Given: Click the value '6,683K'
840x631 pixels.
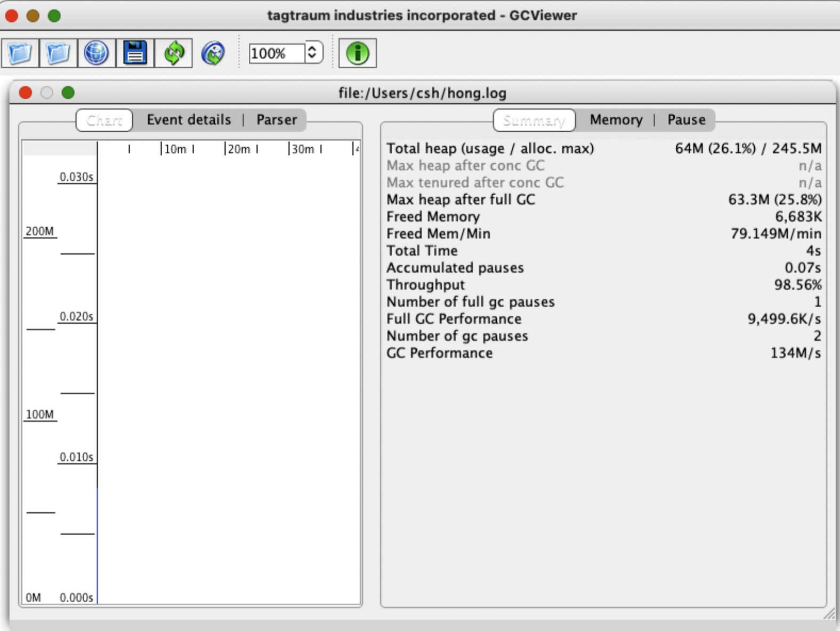Looking at the screenshot, I should (x=798, y=217).
